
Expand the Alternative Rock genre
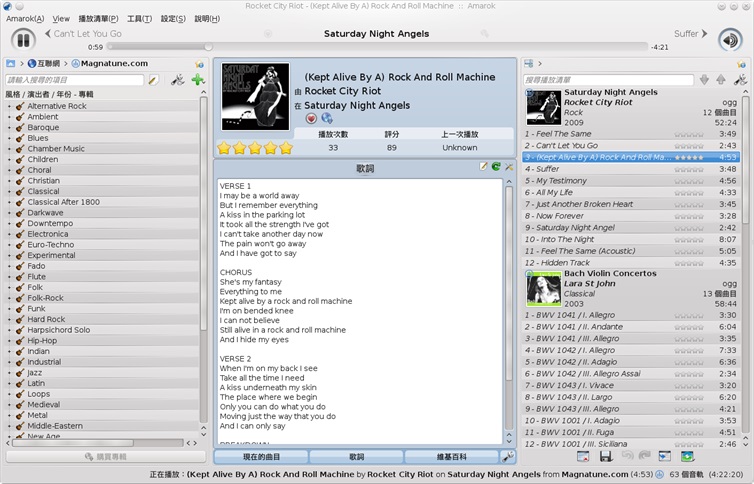coord(9,106)
